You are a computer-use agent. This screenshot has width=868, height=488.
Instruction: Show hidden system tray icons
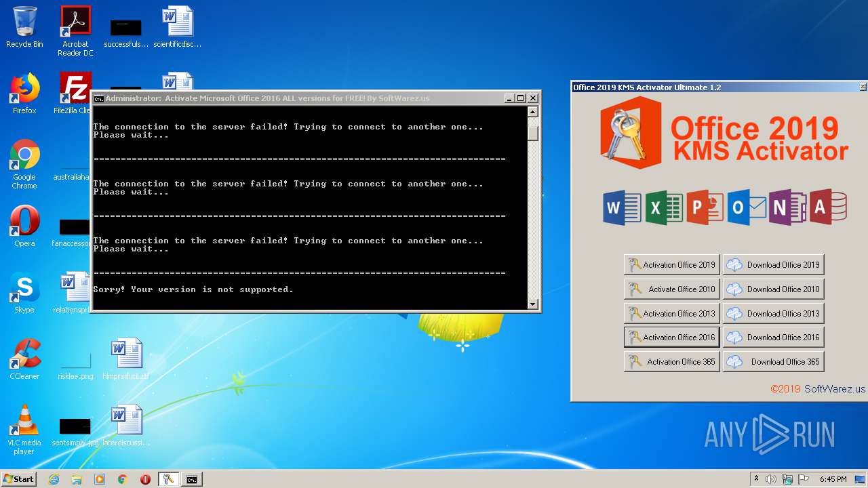pyautogui.click(x=756, y=479)
